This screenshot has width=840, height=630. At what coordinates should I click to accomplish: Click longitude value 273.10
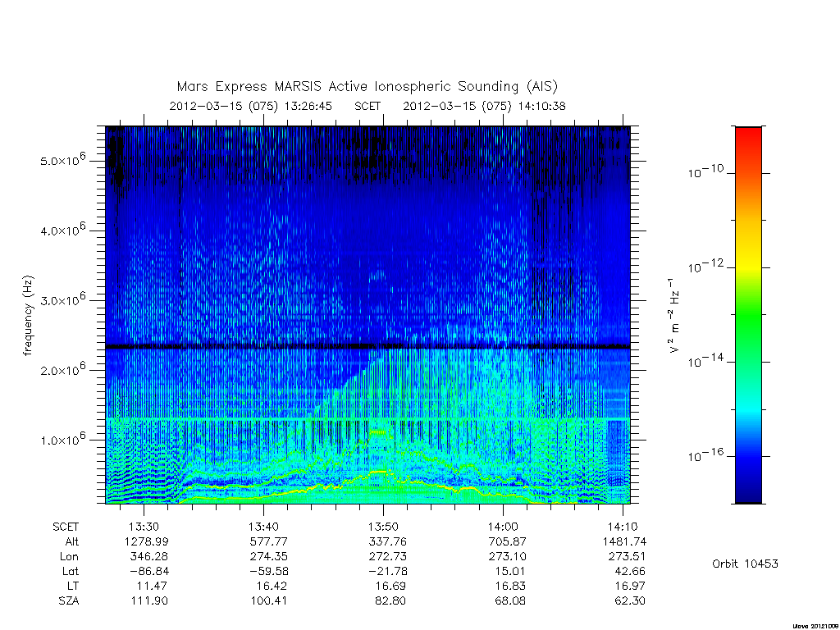[507, 556]
